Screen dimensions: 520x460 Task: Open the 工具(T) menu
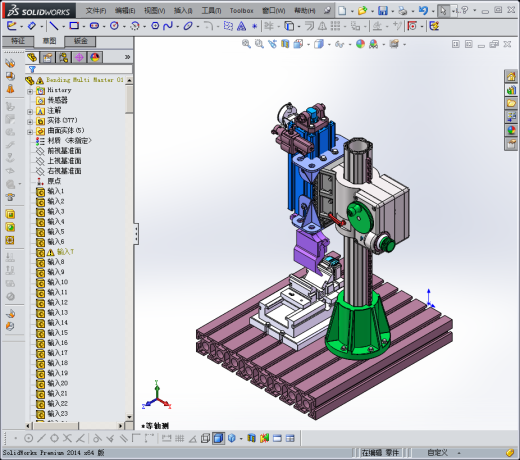point(211,11)
